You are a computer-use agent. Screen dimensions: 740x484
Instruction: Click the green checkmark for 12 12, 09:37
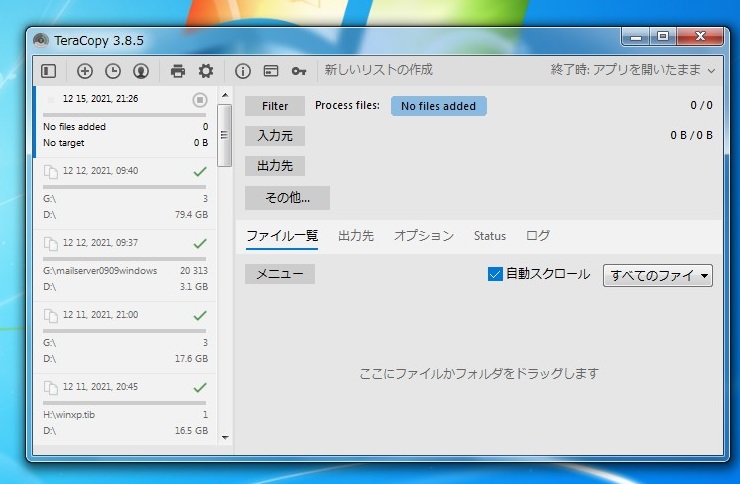tap(200, 243)
